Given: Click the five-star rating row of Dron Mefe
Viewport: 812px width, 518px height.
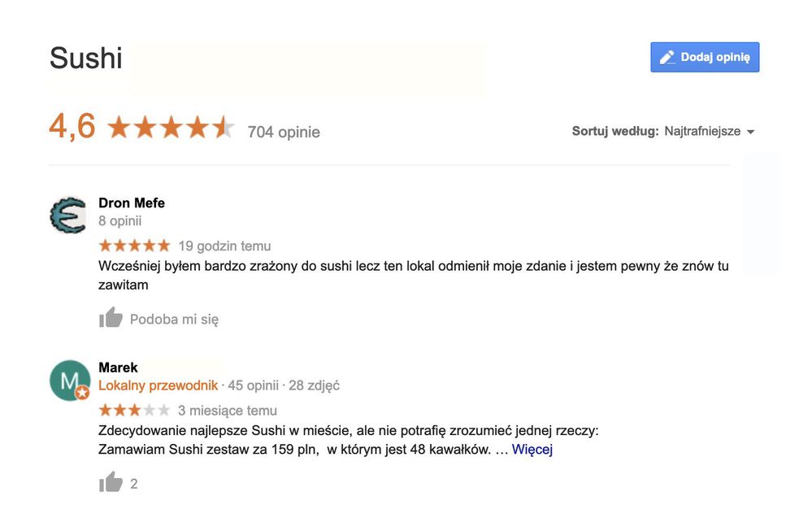Looking at the screenshot, I should (x=134, y=245).
